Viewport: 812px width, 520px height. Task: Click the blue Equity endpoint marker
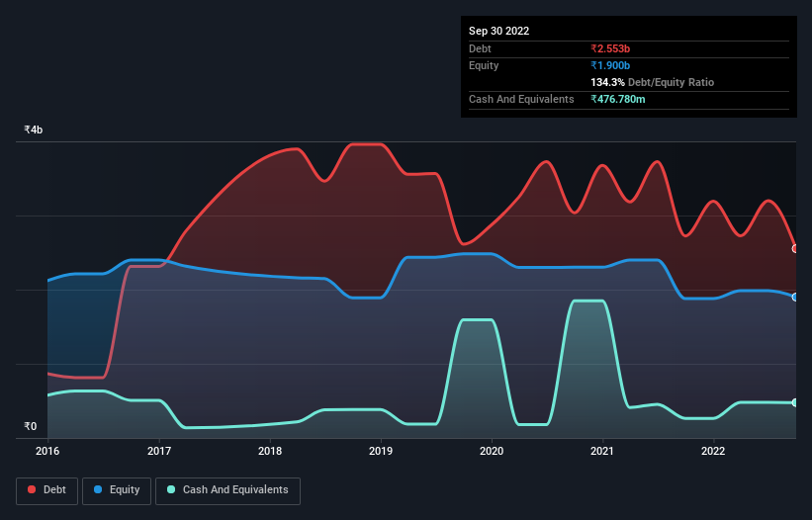[x=795, y=297]
